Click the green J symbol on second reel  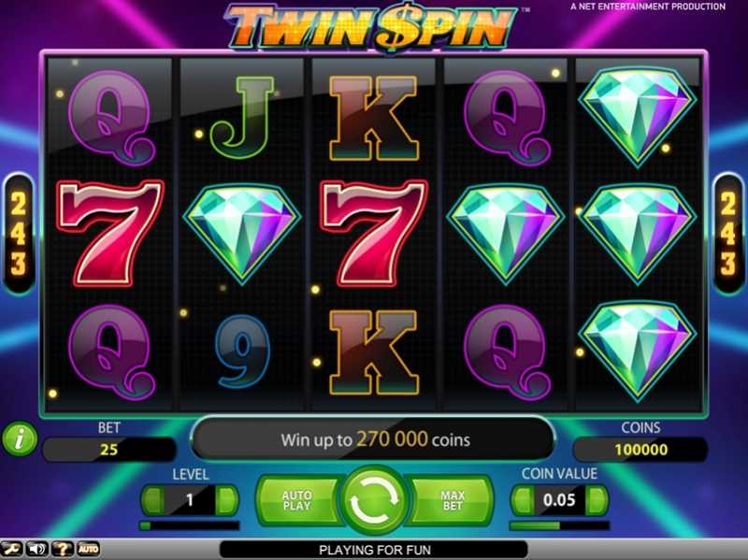[242, 118]
